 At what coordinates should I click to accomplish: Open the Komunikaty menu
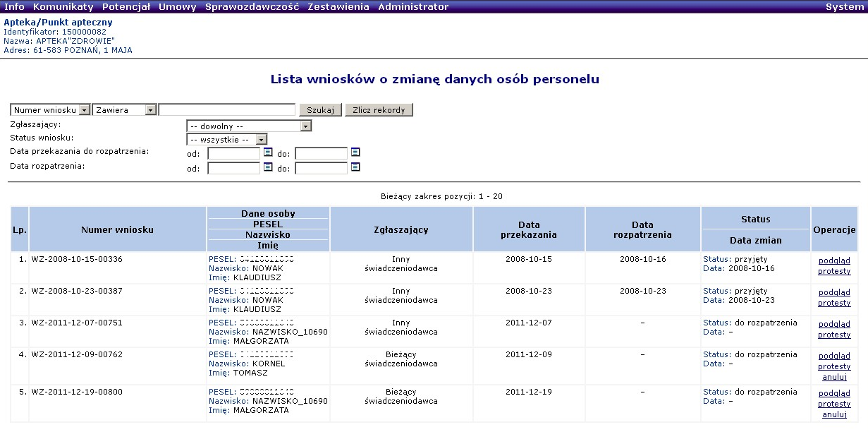pos(63,6)
